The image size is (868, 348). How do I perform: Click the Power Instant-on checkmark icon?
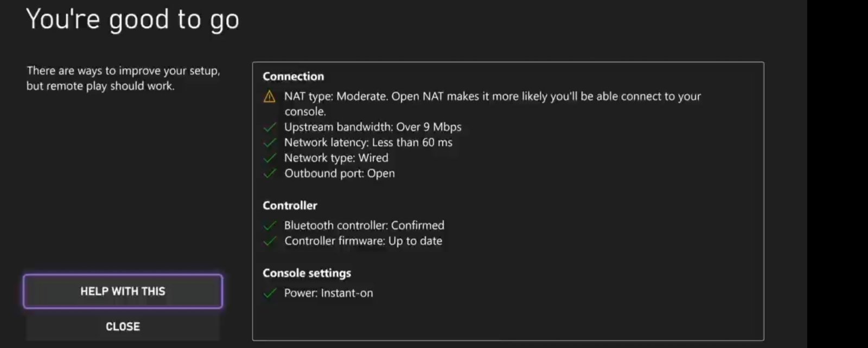click(x=270, y=293)
